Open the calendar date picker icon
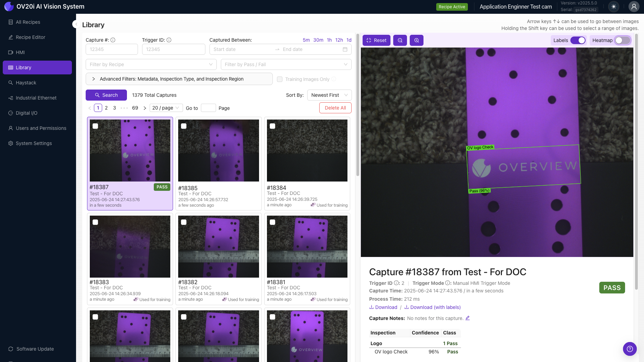The height and width of the screenshot is (362, 644). coord(345,49)
